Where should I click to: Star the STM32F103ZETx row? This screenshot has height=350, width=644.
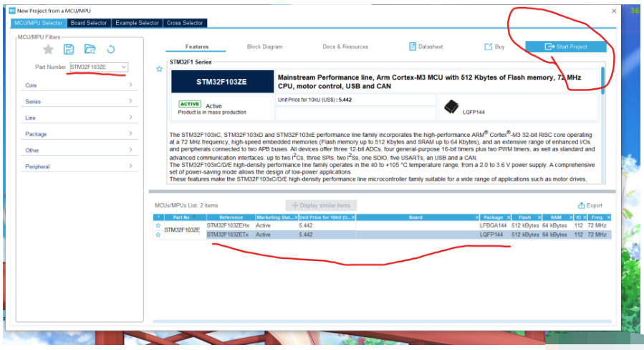(158, 235)
